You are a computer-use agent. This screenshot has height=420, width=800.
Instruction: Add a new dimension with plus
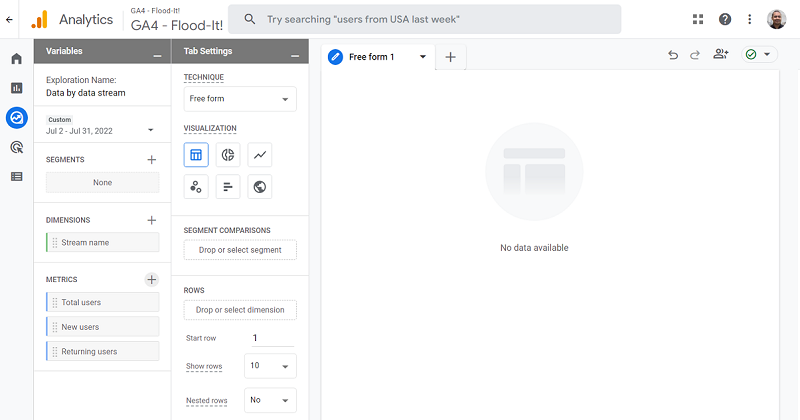pyautogui.click(x=152, y=220)
